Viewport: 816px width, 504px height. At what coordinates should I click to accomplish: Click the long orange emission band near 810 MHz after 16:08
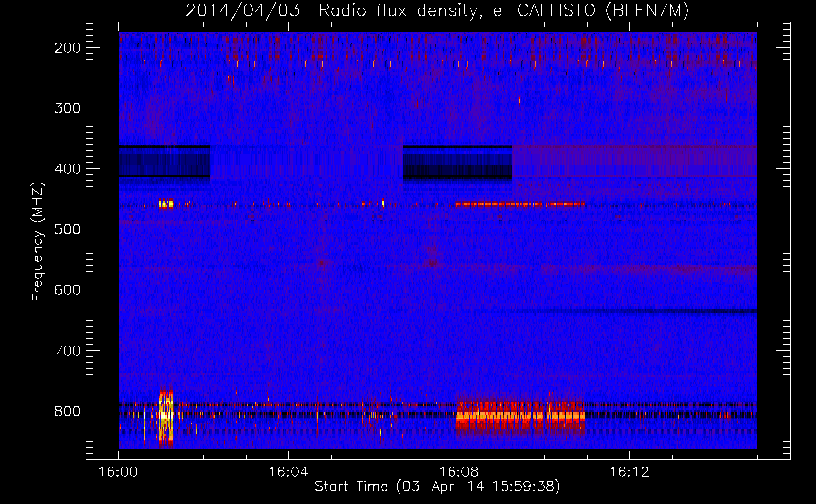click(x=520, y=416)
